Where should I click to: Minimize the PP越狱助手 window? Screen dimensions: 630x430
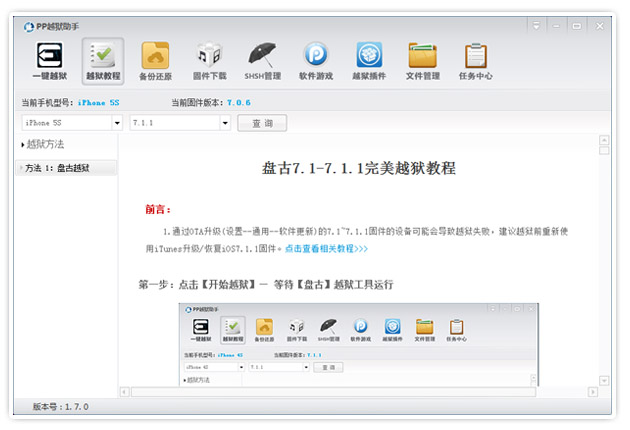click(x=556, y=26)
